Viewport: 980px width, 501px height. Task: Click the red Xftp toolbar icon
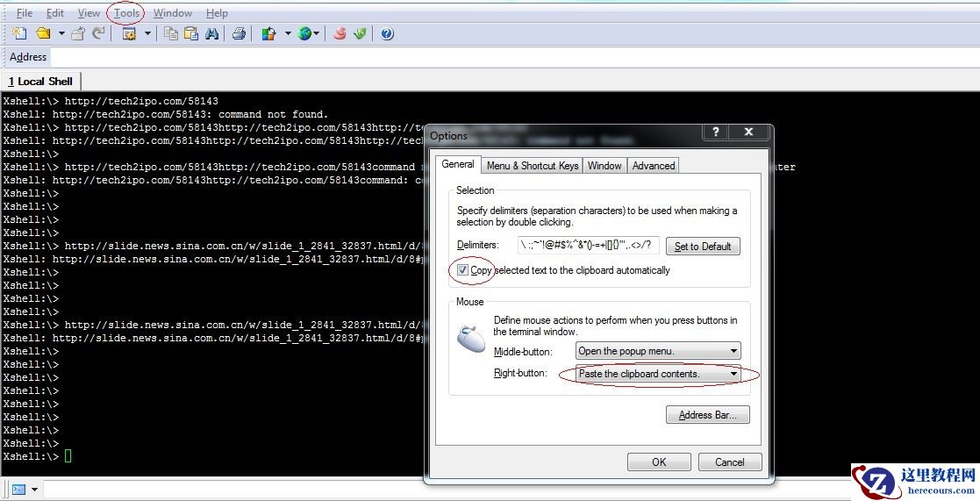click(340, 33)
